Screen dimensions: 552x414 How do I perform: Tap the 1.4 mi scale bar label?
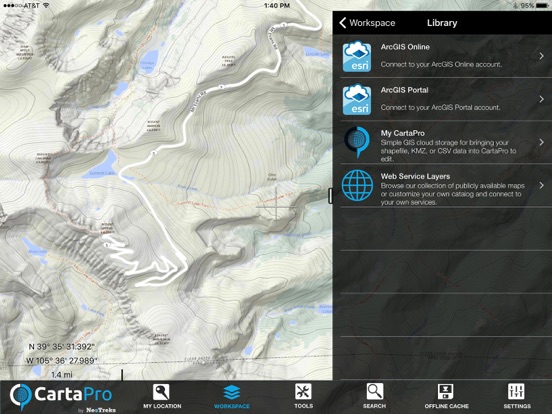(62, 375)
